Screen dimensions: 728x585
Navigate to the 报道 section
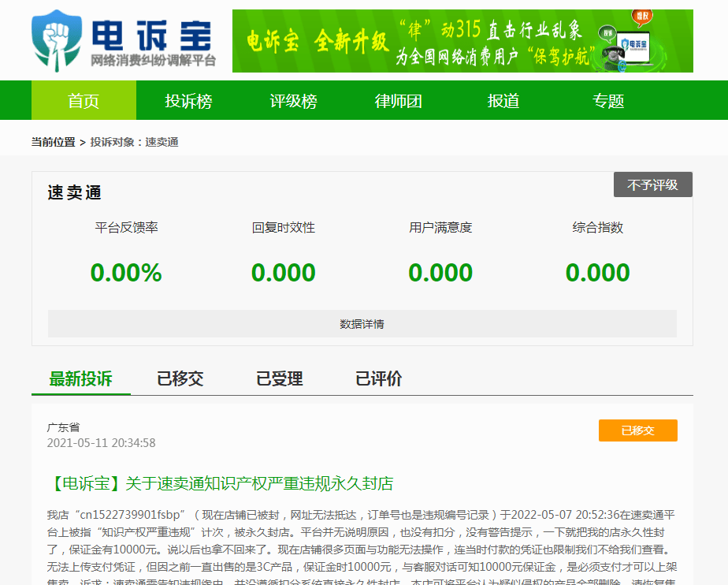pyautogui.click(x=503, y=101)
